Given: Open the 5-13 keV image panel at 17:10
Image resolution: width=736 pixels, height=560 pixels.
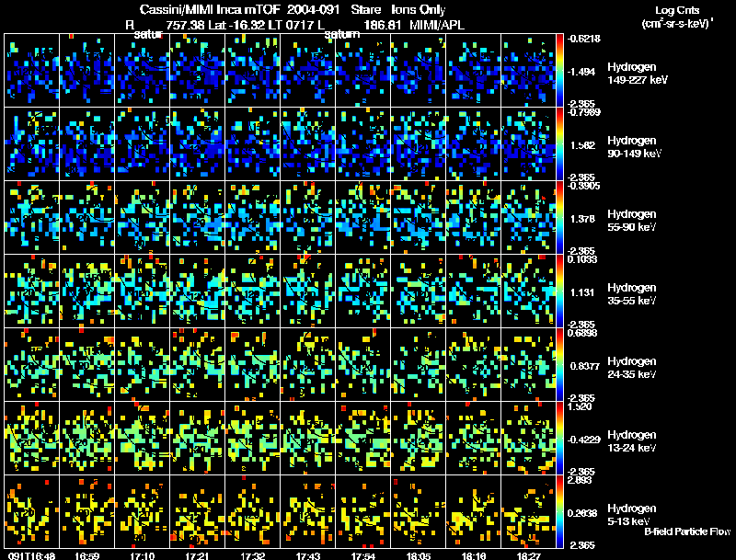Looking at the screenshot, I should (143, 511).
